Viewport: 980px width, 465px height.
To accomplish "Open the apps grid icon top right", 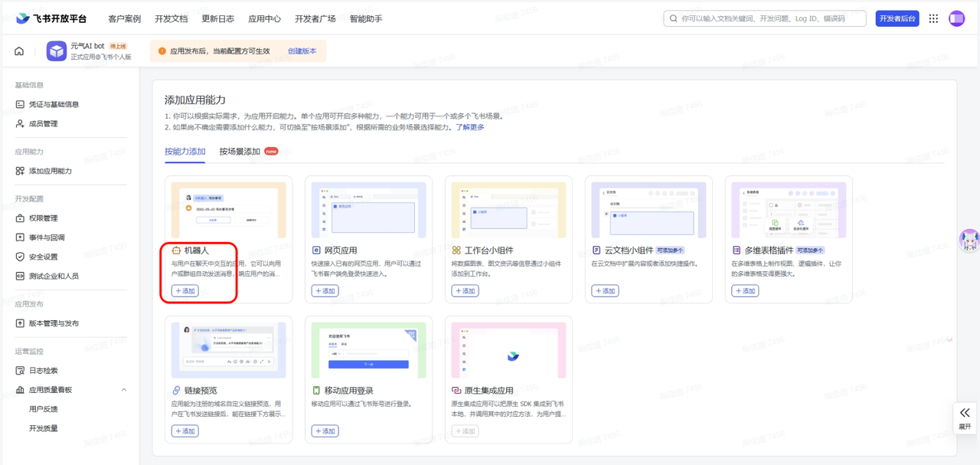I will tap(933, 18).
